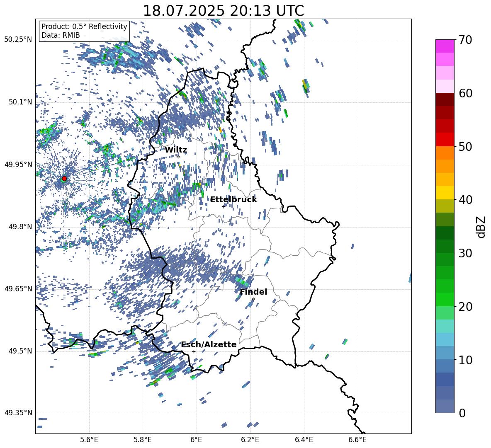Click the Wiltz city label
This screenshot has height=448, width=491.
pos(176,150)
